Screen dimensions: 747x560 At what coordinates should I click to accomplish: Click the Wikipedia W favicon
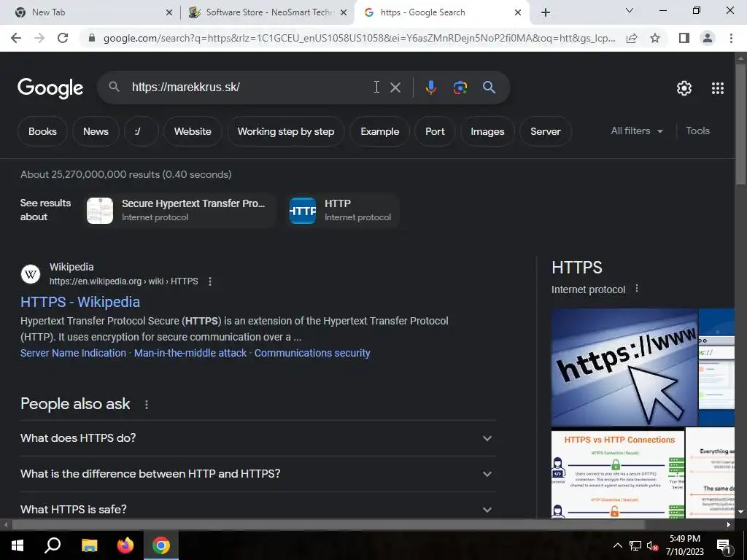point(31,274)
